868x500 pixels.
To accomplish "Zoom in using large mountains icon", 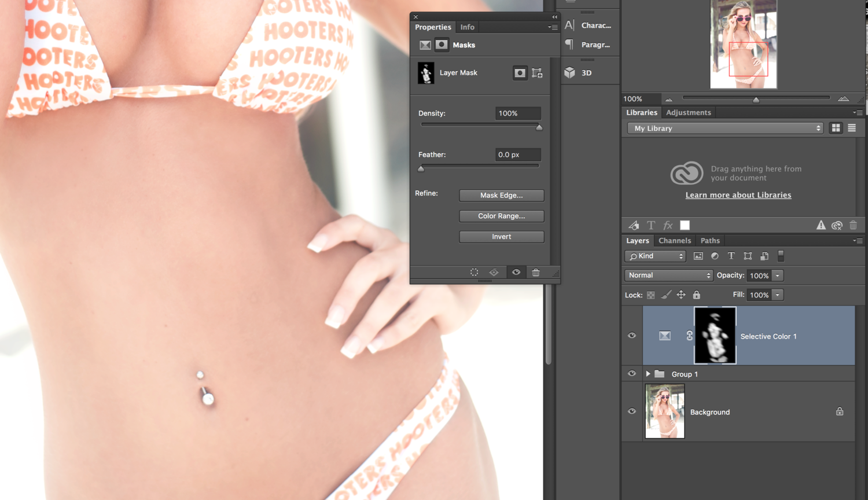I will [843, 99].
